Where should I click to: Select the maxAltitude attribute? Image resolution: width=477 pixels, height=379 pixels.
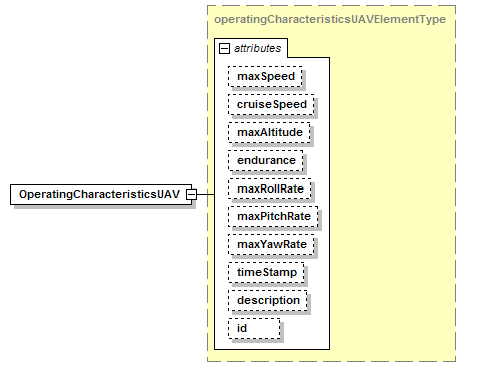[269, 133]
